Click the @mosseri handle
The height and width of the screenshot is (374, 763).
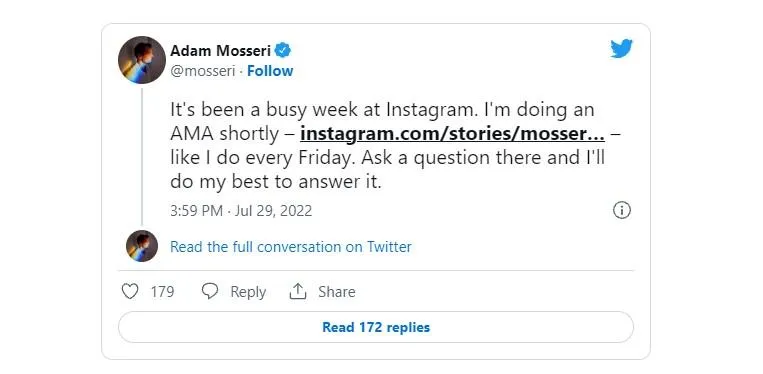[x=202, y=71]
